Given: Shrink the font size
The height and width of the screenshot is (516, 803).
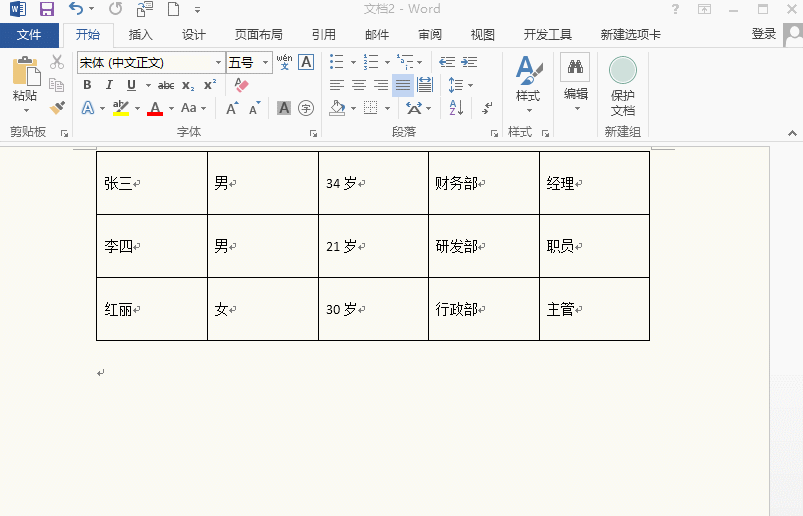Looking at the screenshot, I should (255, 108).
